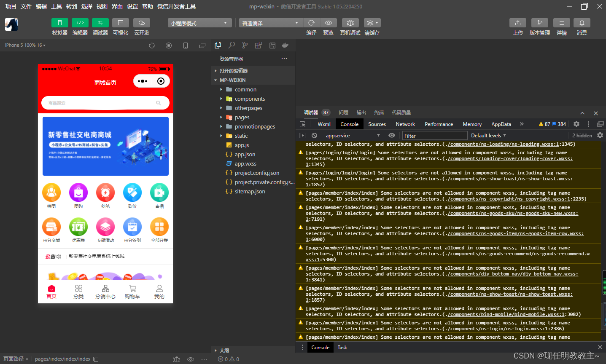Click the Upload (上传) button

pos(517,23)
